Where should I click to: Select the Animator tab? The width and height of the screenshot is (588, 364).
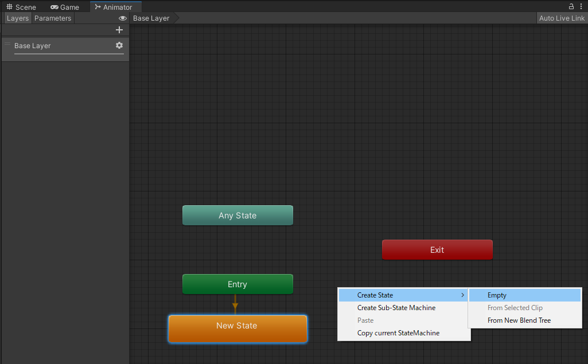[114, 7]
